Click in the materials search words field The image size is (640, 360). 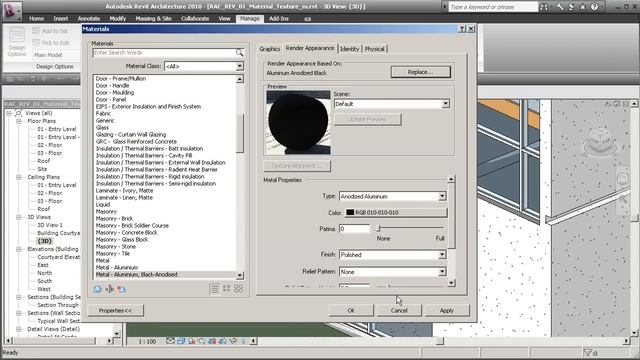(x=164, y=53)
